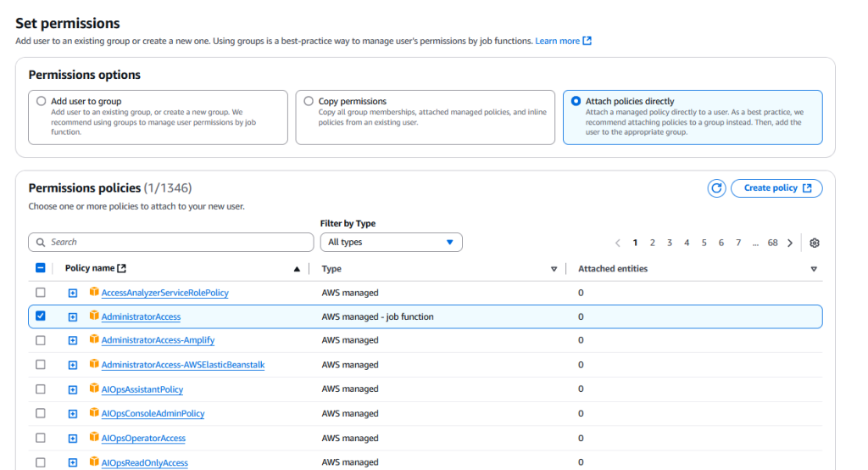Select Copy permissions radio option
This screenshot has width=868, height=470.
coord(309,101)
